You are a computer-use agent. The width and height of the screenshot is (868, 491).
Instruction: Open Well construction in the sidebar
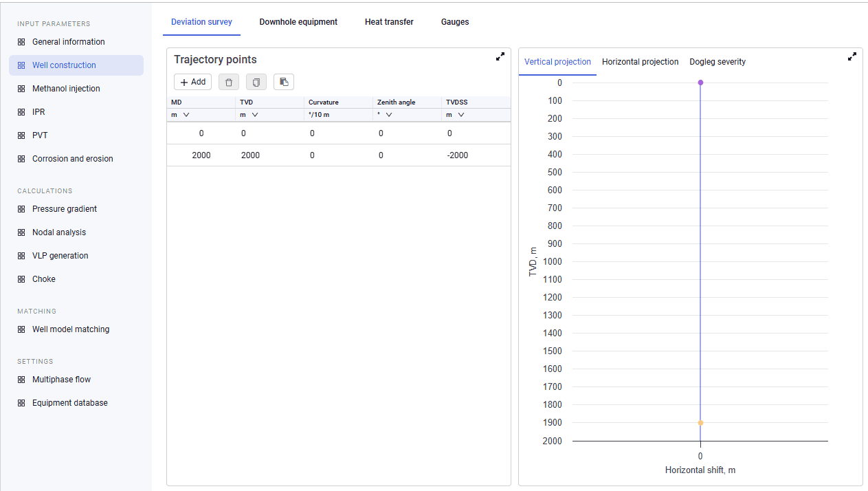[x=76, y=65]
